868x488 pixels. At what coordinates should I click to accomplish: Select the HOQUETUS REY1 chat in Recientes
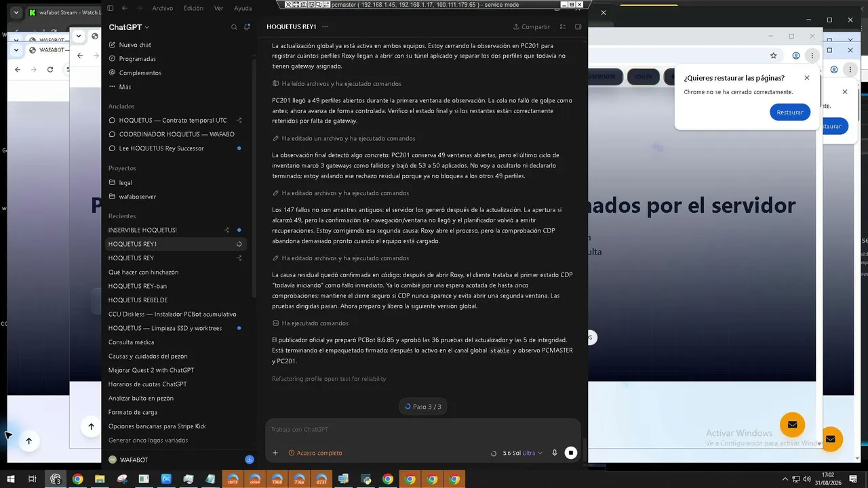point(175,244)
